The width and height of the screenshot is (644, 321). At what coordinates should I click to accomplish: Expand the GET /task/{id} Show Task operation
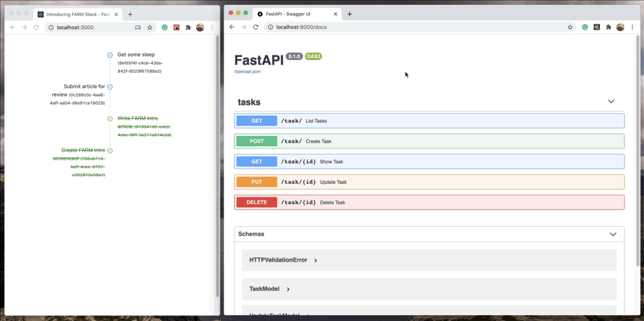point(429,162)
